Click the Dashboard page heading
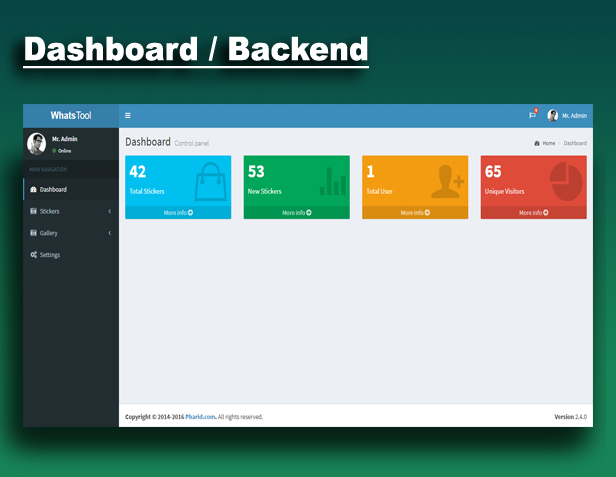 148,142
